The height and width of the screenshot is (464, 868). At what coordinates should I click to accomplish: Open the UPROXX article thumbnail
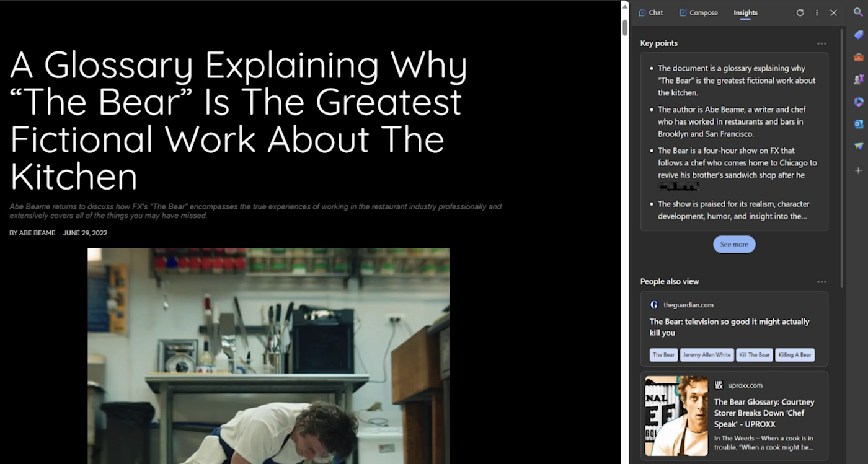(x=676, y=415)
